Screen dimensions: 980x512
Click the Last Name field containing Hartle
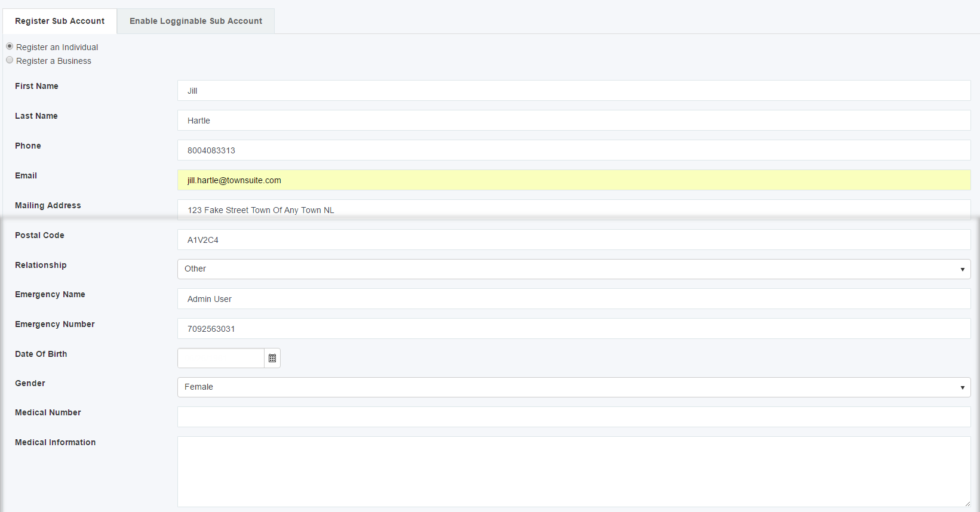click(574, 121)
